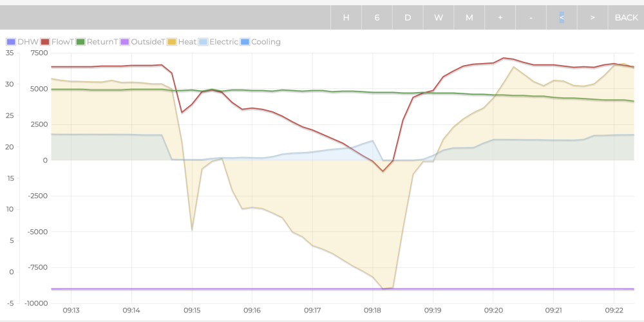Viewport: 644px width, 322px height.
Task: Click the Heat legend color box
Action: click(171, 42)
